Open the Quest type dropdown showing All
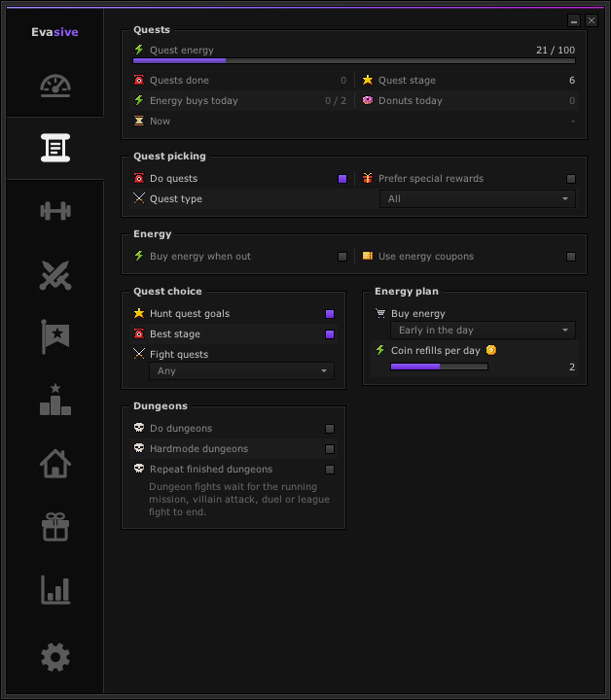This screenshot has width=611, height=700. tap(478, 198)
